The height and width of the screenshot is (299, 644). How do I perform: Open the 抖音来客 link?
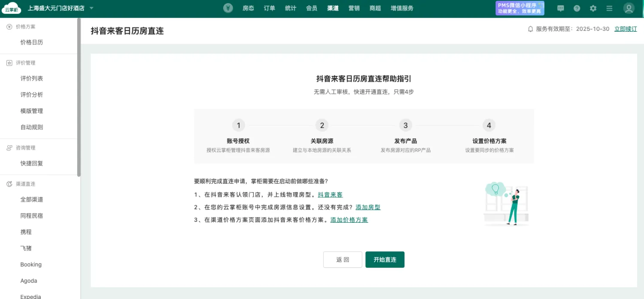click(330, 195)
